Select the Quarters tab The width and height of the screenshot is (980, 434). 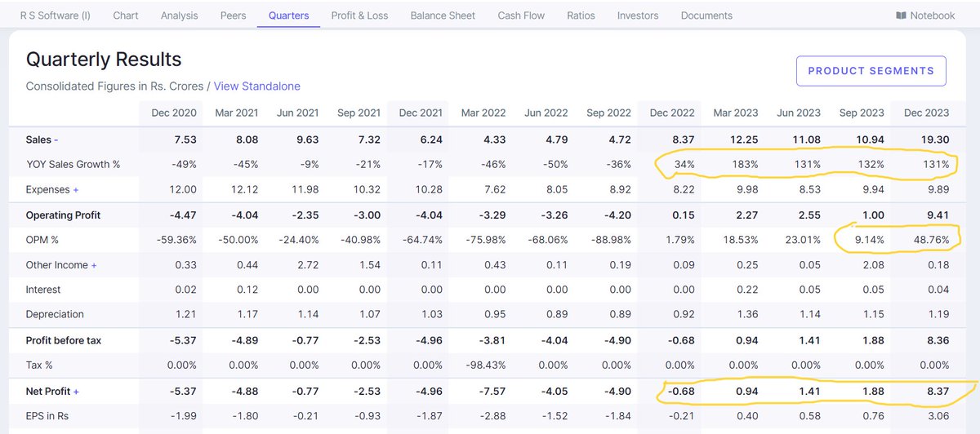tap(288, 15)
